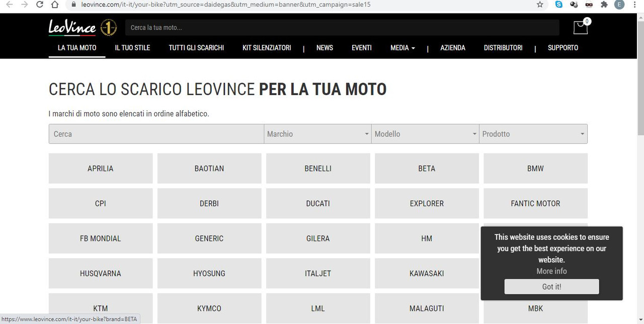Select the BETA brand

click(x=427, y=169)
